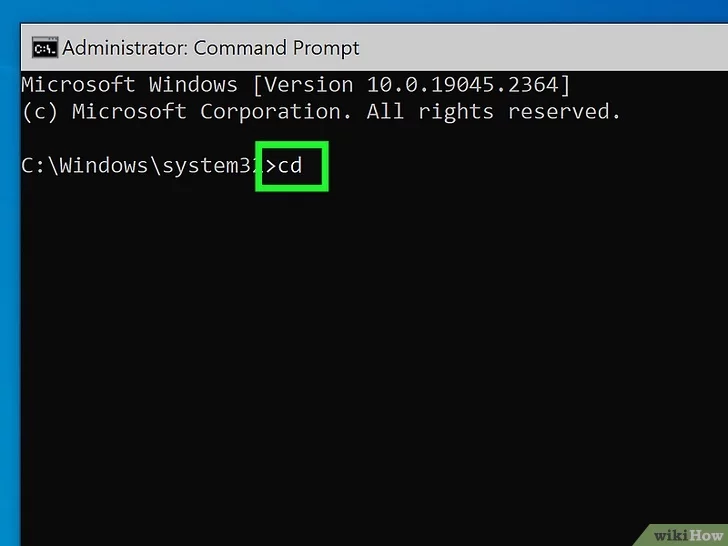
Task: Click the Corporation word in the copyright line
Action: coord(276,112)
